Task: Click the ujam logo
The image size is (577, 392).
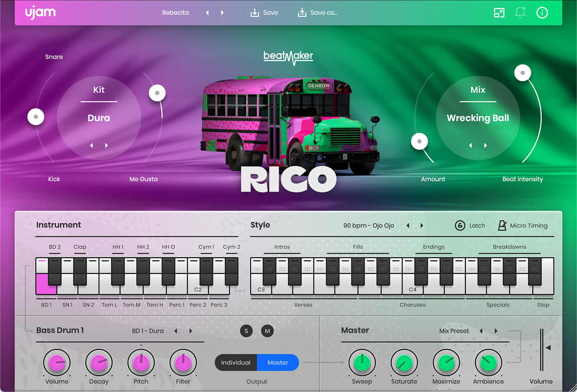Action: click(x=40, y=12)
